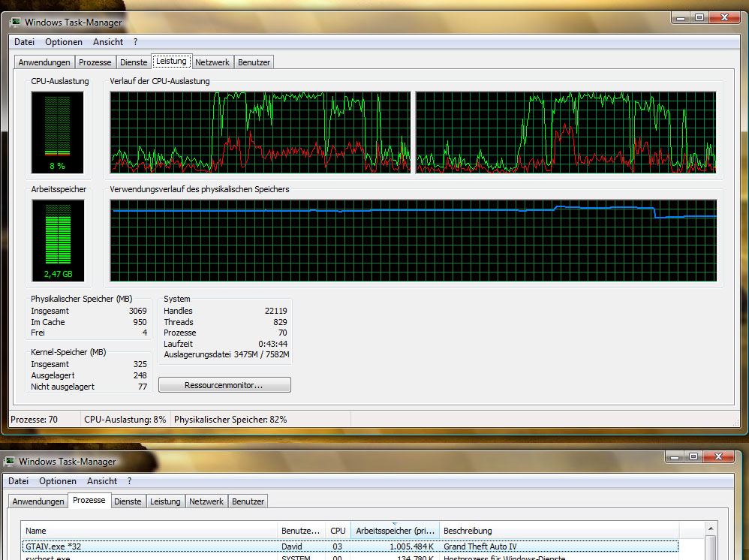Sort processes by Benutze... column header
Viewport: 749px width, 560px height.
pyautogui.click(x=302, y=531)
